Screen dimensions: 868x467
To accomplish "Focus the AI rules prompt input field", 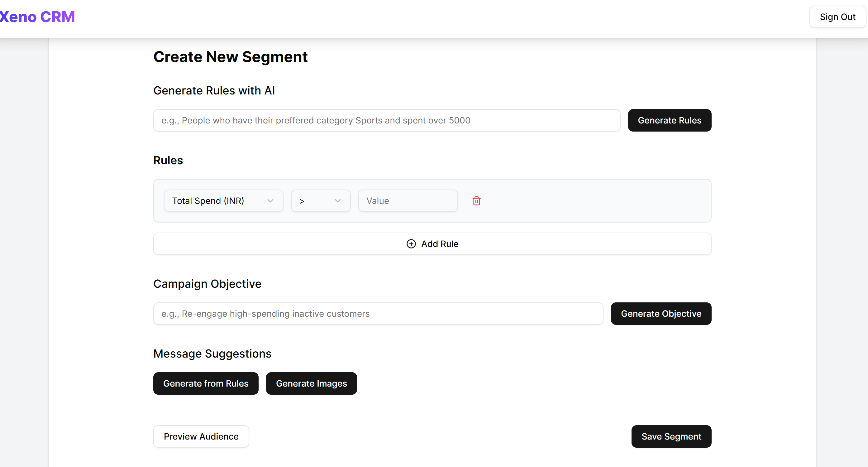I will coord(386,120).
